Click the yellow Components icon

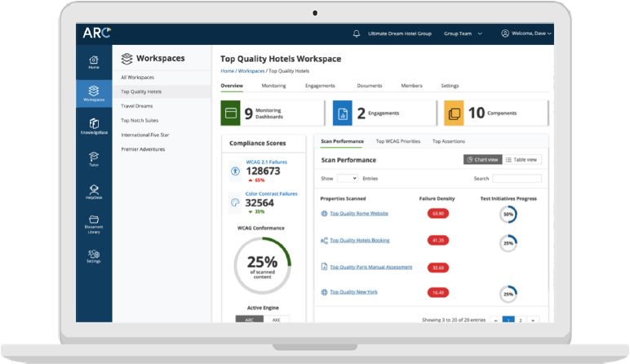click(454, 113)
